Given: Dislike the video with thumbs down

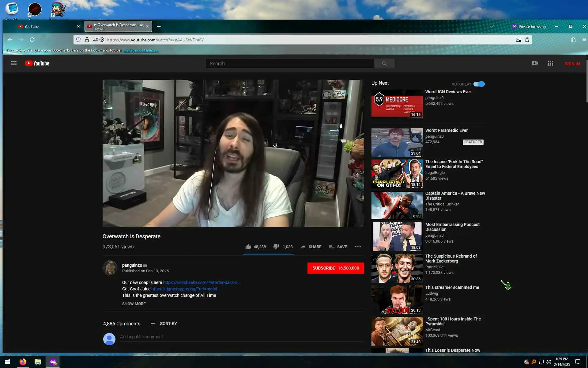Looking at the screenshot, I should (x=276, y=247).
